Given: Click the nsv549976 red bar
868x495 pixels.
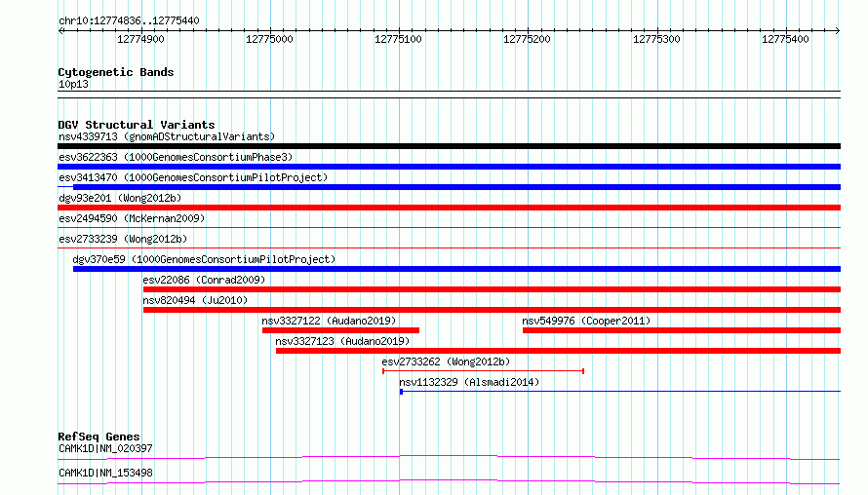Looking at the screenshot, I should (x=682, y=330).
